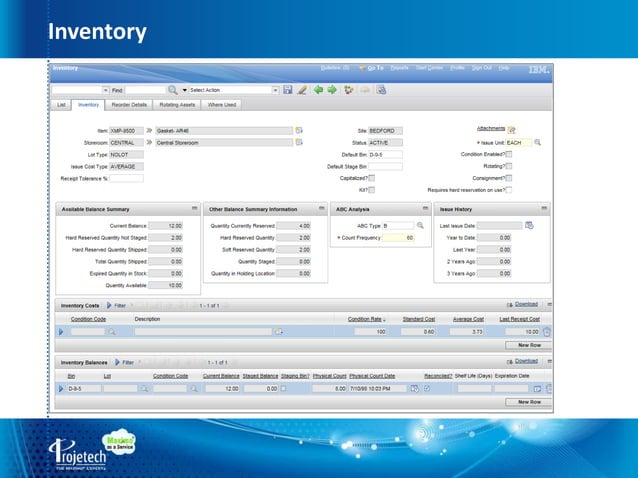Click the Inventory Costs Download link
This screenshot has height=478, width=638.
(526, 304)
